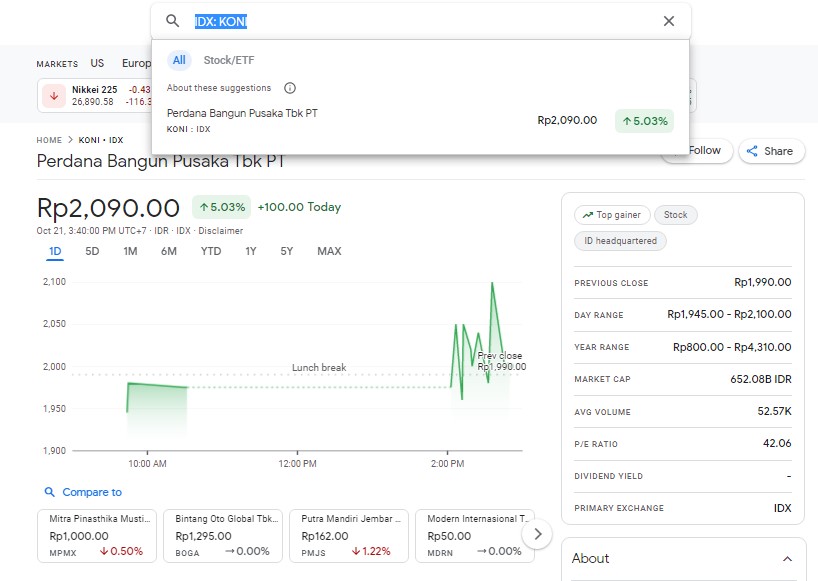This screenshot has height=581, width=818.
Task: Switch chart to 1D range
Action: (x=55, y=251)
